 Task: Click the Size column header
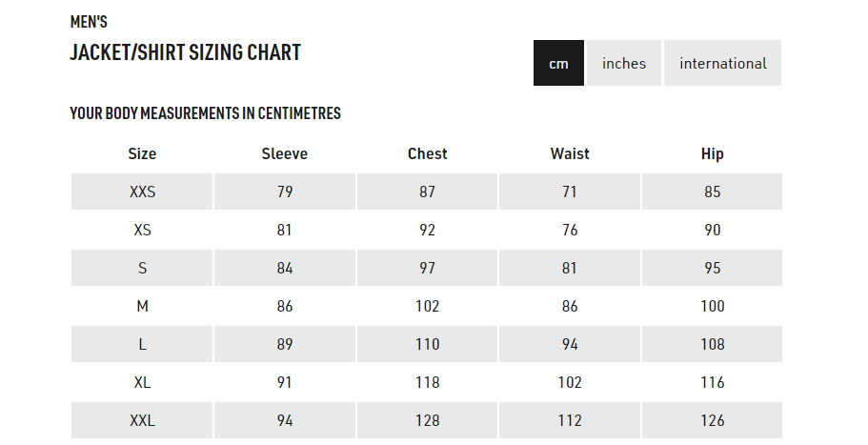pyautogui.click(x=142, y=153)
